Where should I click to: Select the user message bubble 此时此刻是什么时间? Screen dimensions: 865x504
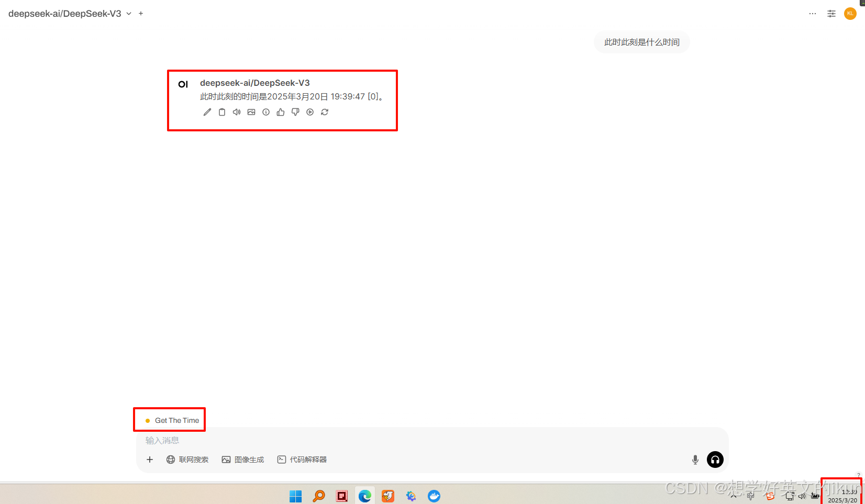[x=642, y=42]
